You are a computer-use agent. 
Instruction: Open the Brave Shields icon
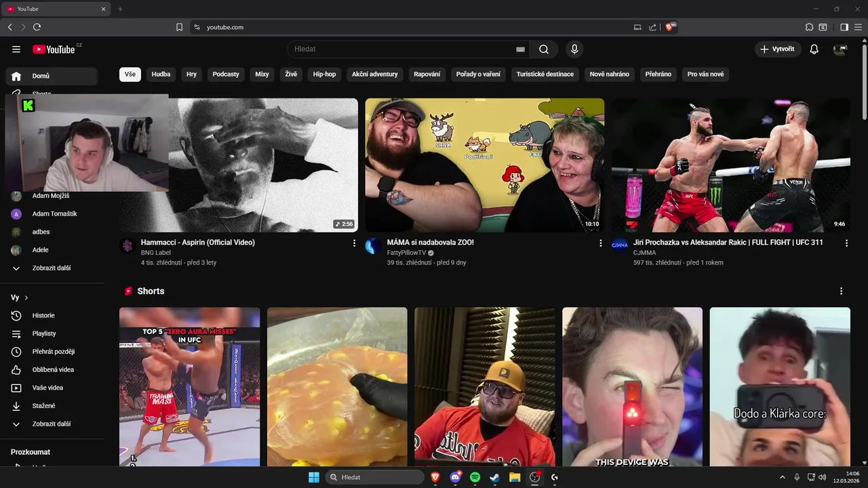click(670, 27)
